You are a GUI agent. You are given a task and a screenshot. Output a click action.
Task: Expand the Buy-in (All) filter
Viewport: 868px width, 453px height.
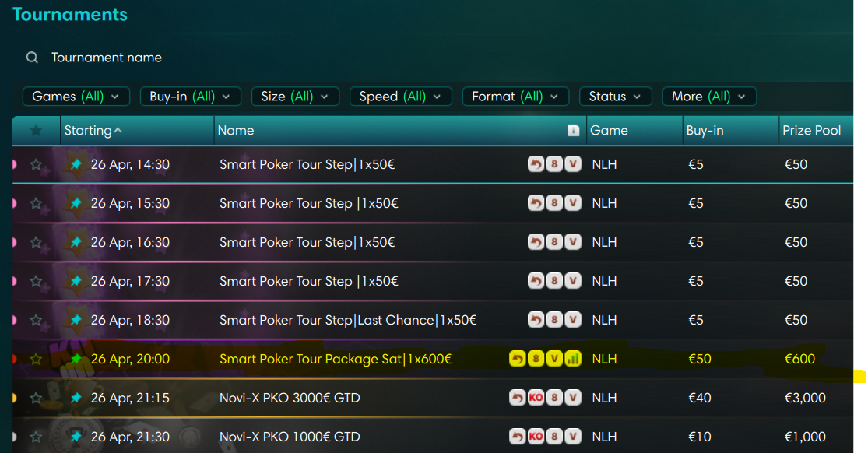pos(190,97)
